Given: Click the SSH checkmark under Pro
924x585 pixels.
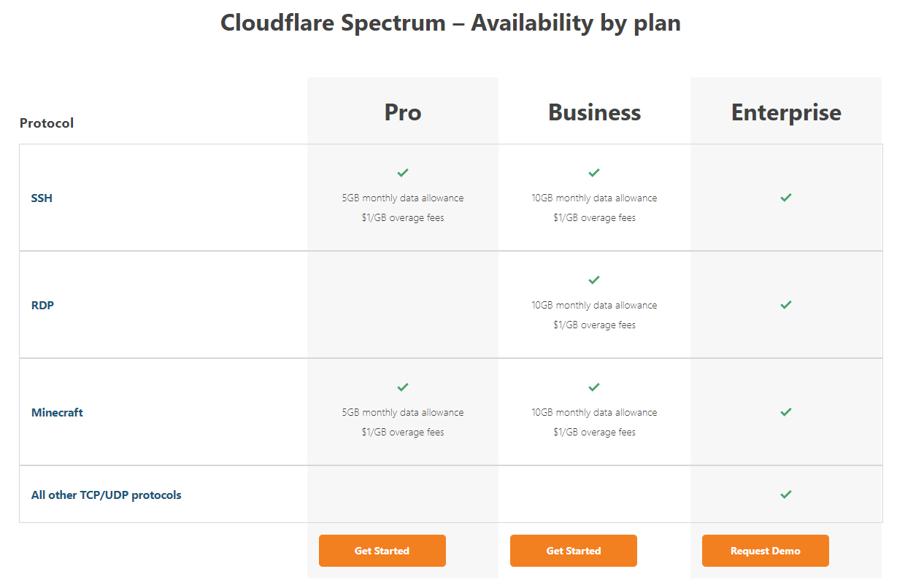Looking at the screenshot, I should click(x=403, y=173).
